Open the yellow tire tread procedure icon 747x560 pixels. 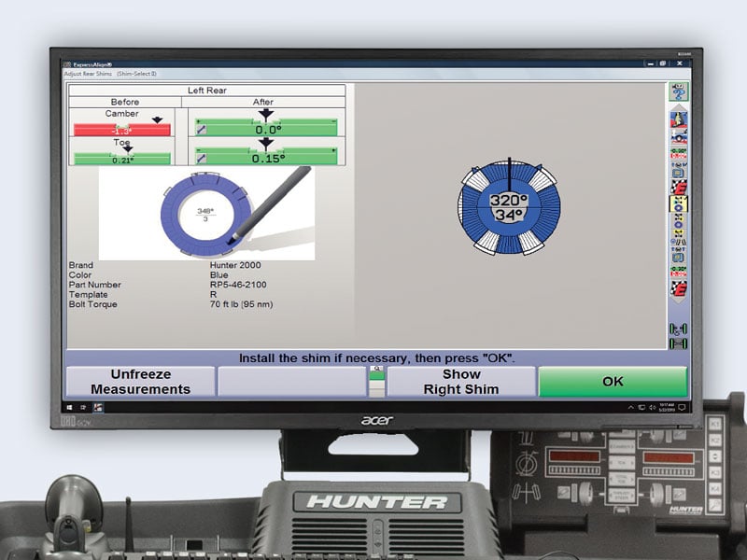tap(679, 237)
